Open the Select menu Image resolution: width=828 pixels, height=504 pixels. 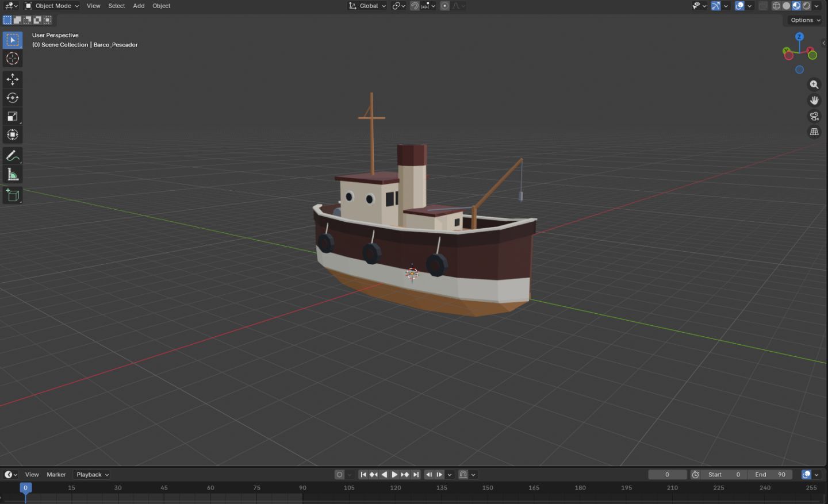tap(117, 6)
